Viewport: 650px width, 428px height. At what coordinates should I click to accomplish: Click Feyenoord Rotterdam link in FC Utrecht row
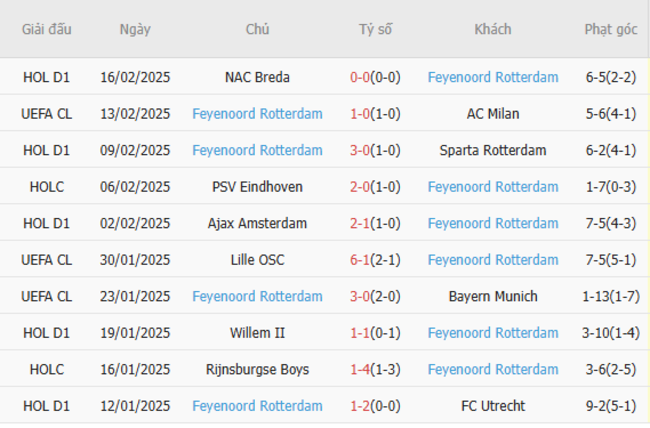coord(257,406)
